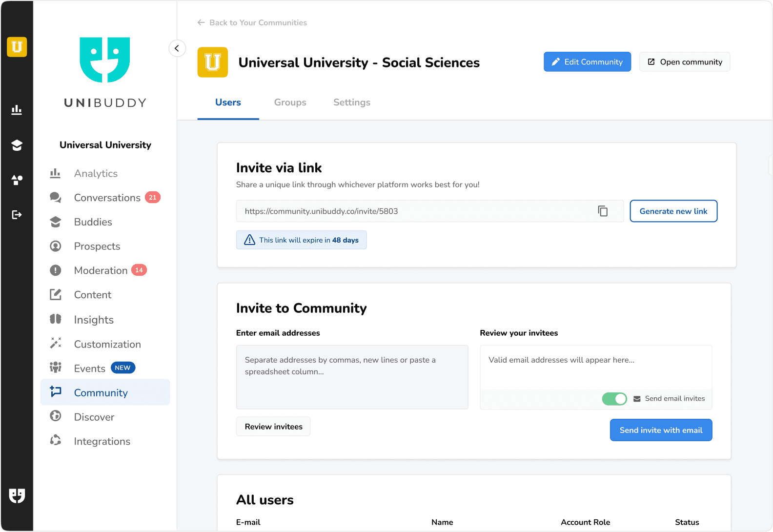Click the Moderation badge showing 14
Viewport: 773px width, 532px height.
[x=139, y=270]
